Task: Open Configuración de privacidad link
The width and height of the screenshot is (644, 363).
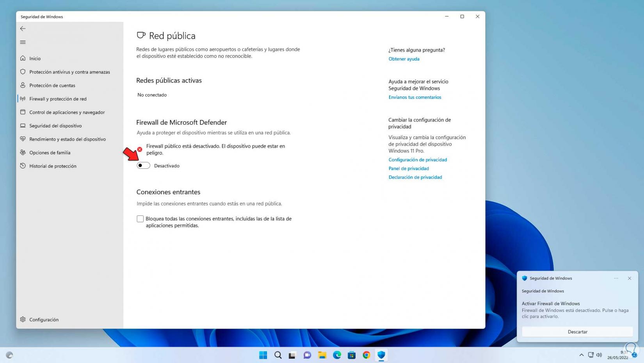Action: pyautogui.click(x=418, y=160)
